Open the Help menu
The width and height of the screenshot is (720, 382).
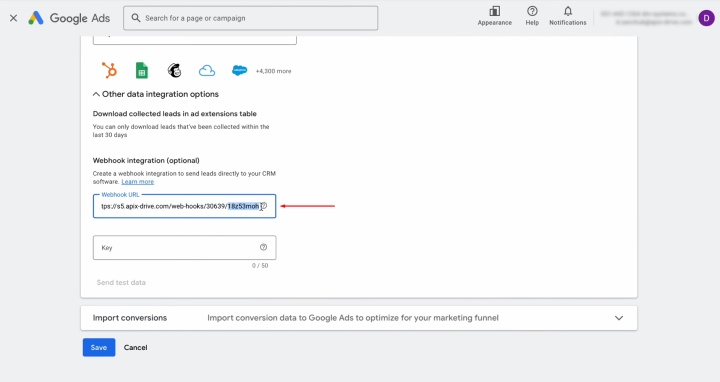(x=532, y=16)
